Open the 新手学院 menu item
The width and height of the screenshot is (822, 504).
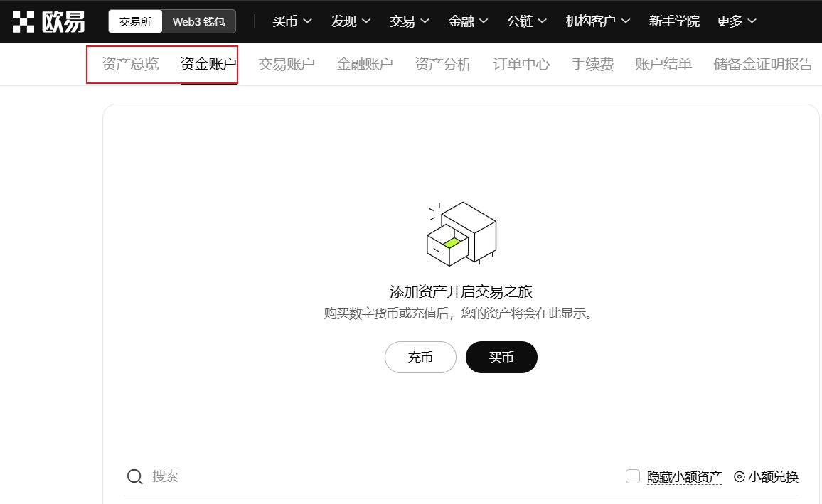[x=674, y=21]
